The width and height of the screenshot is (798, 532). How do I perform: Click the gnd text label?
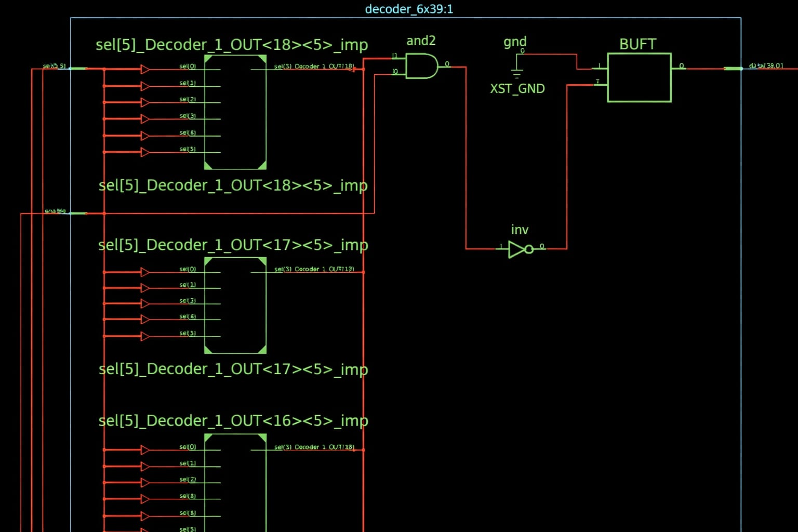(x=515, y=42)
